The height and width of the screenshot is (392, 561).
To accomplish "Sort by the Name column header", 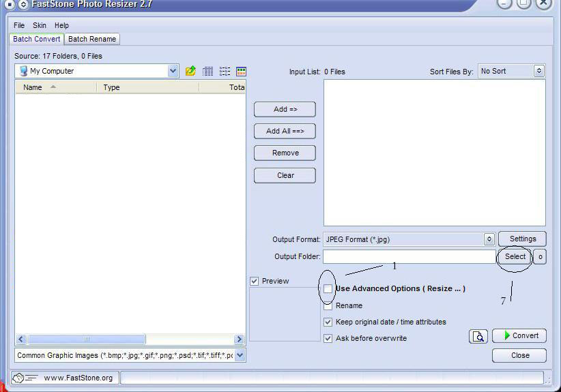I will pyautogui.click(x=56, y=87).
